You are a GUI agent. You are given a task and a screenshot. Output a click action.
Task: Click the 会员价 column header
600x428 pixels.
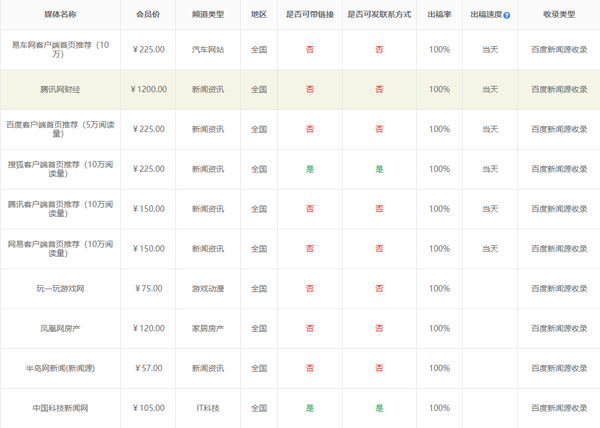(148, 16)
